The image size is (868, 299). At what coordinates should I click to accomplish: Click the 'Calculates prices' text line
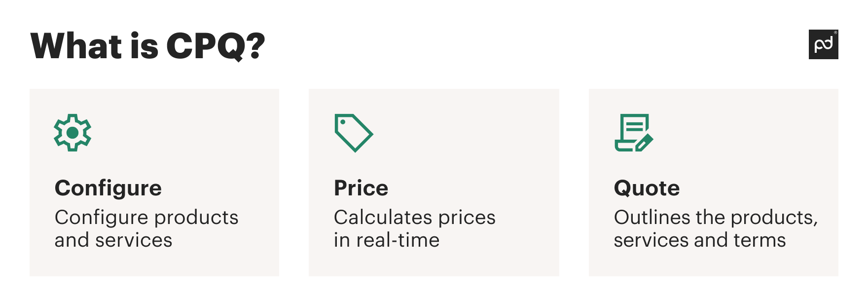click(414, 218)
